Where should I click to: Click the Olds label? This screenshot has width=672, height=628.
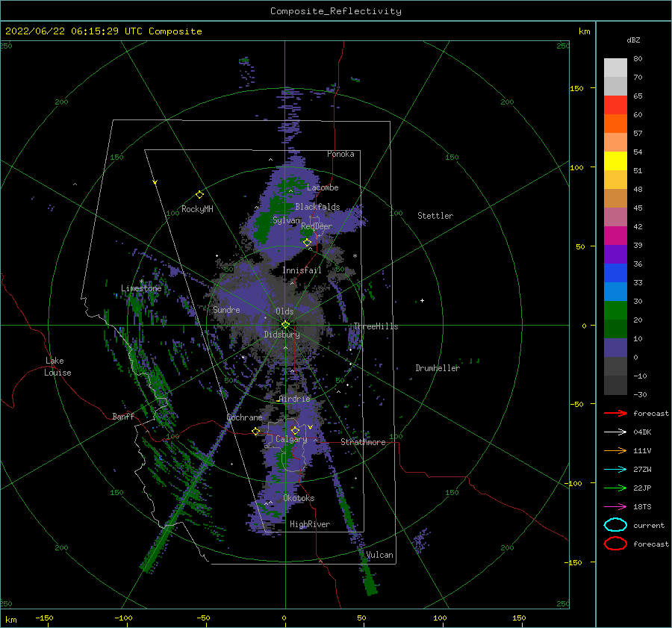pos(284,311)
